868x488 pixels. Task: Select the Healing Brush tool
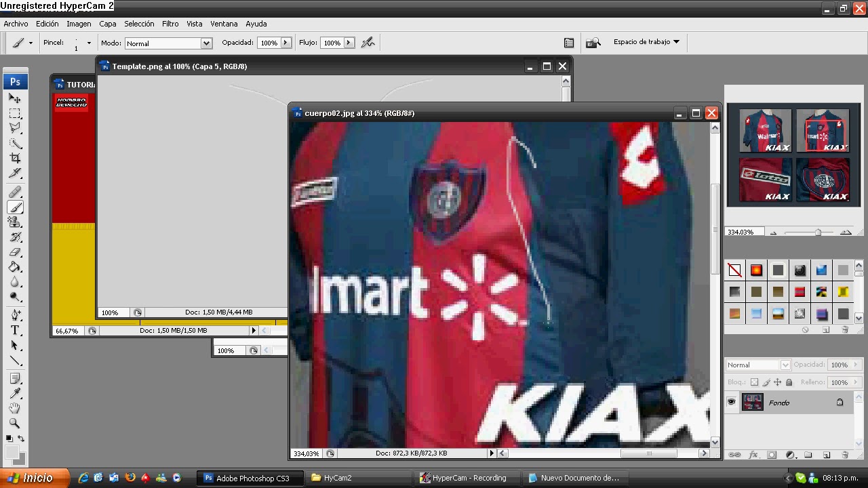pyautogui.click(x=15, y=192)
